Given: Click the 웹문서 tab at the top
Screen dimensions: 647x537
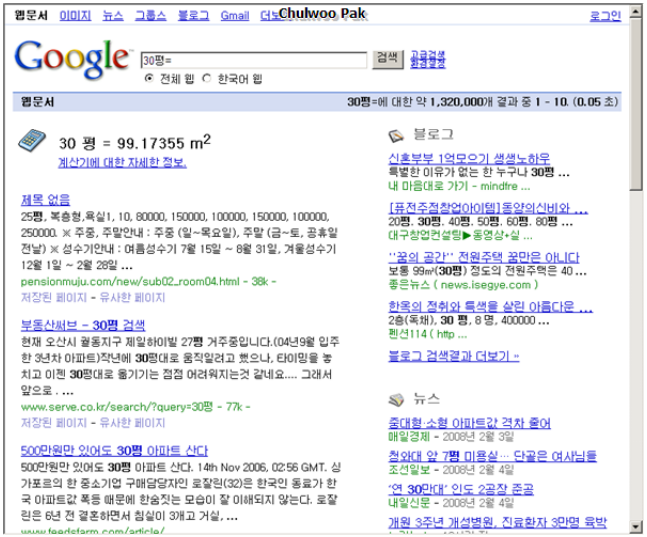Looking at the screenshot, I should (31, 16).
